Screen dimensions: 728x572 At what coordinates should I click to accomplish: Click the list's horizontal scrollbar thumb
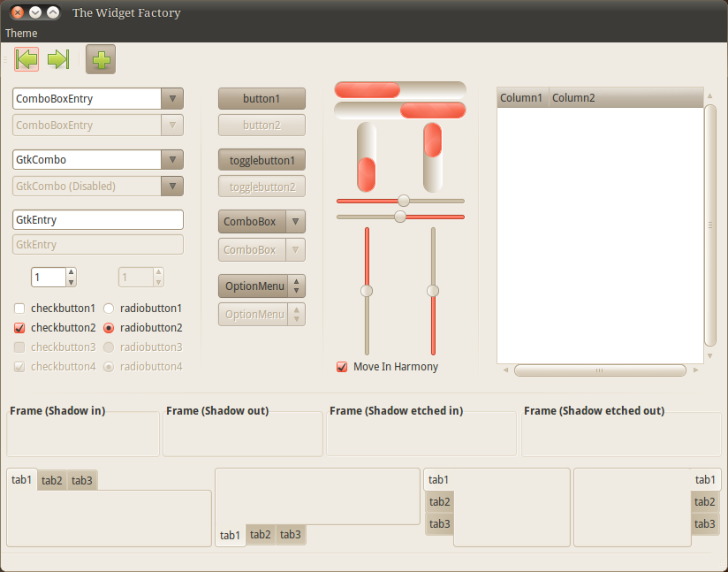click(600, 370)
